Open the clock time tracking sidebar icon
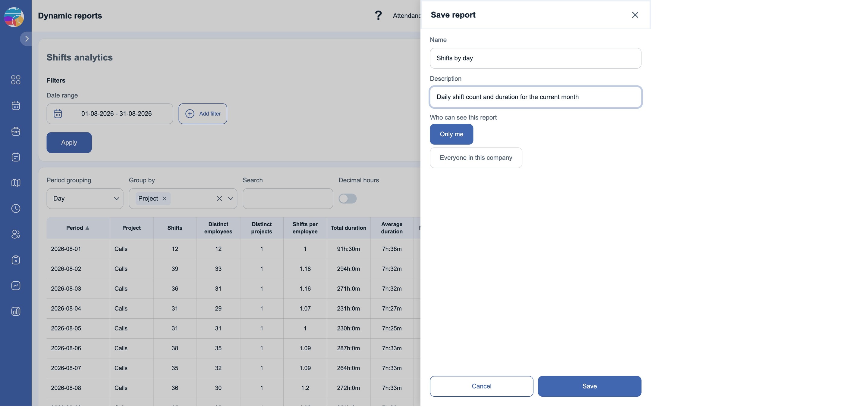The width and height of the screenshot is (868, 415). pyautogui.click(x=15, y=208)
